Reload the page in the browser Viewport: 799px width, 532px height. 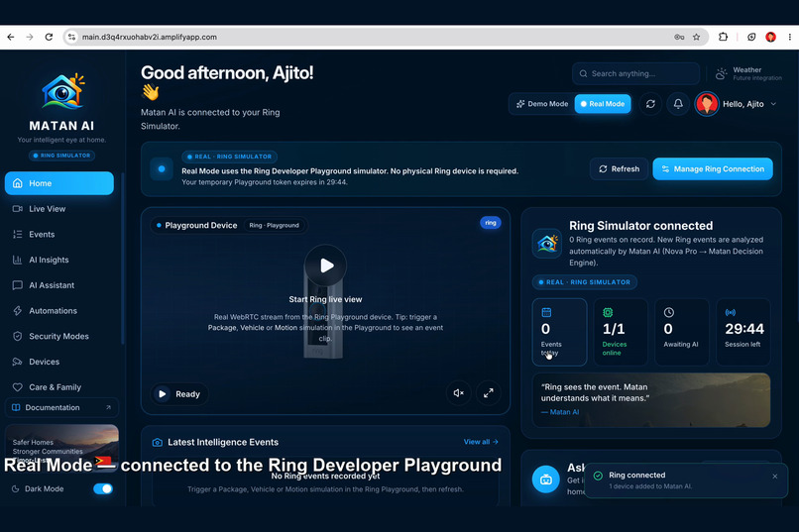click(x=49, y=37)
